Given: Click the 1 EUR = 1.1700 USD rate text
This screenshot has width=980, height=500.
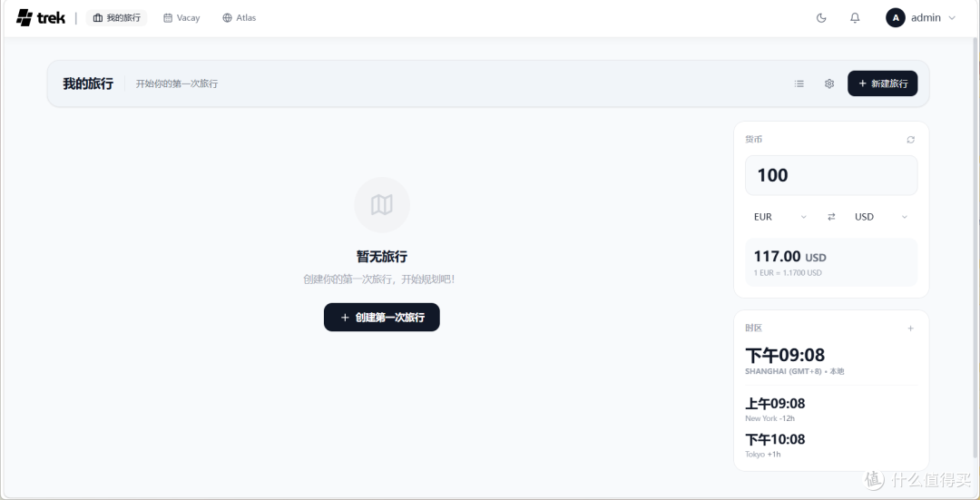Looking at the screenshot, I should [788, 272].
